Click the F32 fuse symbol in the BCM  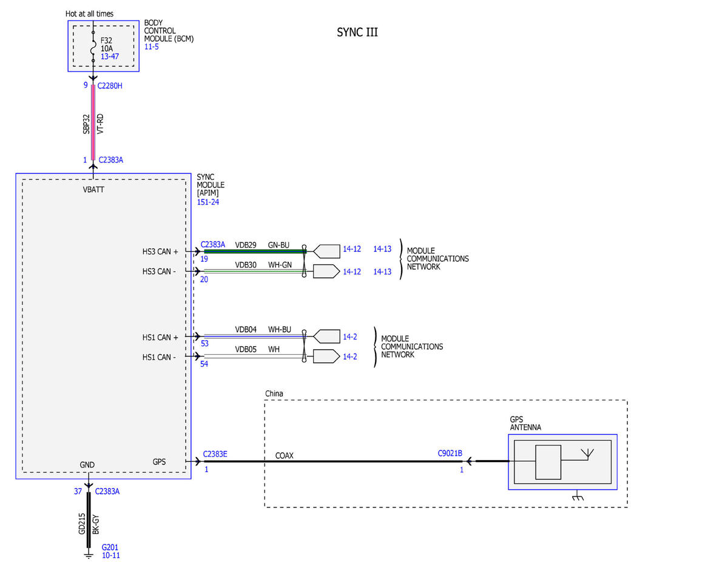[93, 47]
